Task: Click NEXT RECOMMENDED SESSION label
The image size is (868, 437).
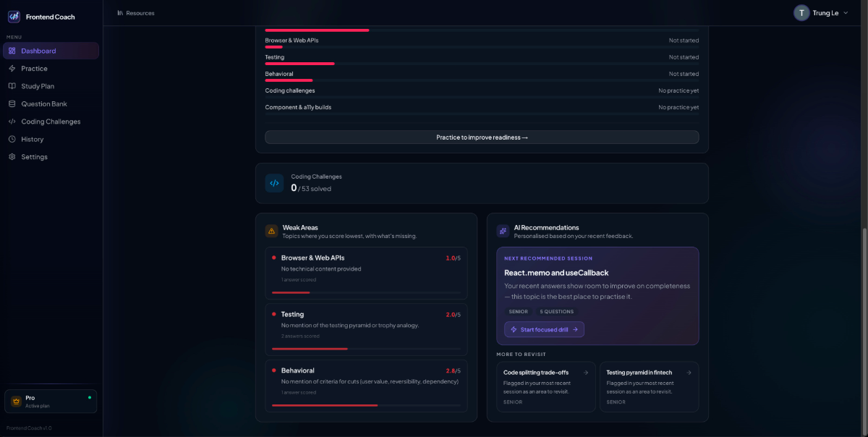Action: pyautogui.click(x=548, y=258)
